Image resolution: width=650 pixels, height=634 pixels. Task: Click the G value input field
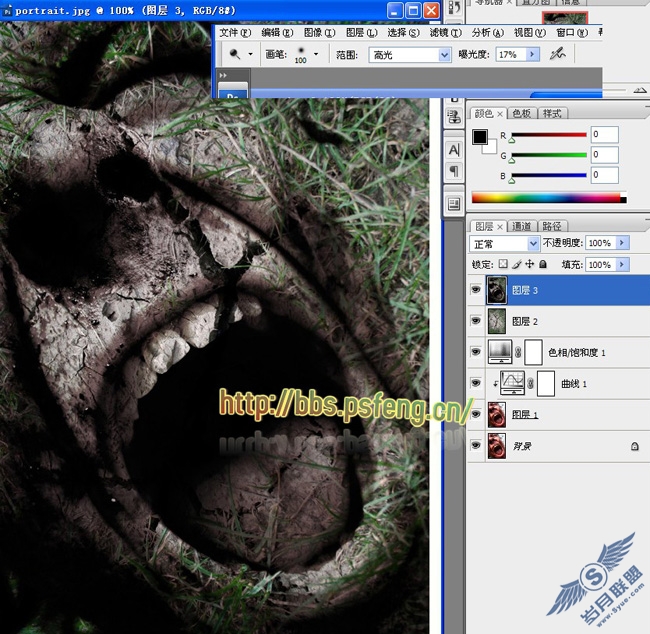604,155
